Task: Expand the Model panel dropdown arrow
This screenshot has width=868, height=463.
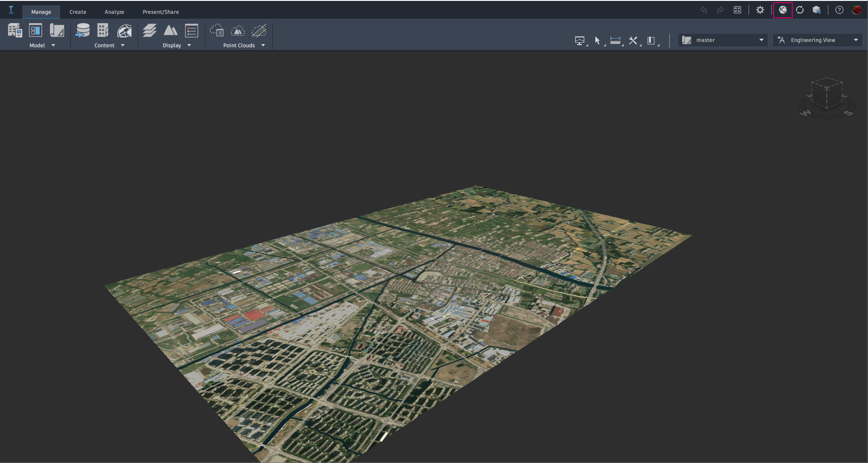Action: click(x=53, y=45)
